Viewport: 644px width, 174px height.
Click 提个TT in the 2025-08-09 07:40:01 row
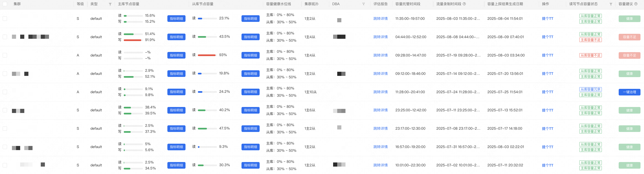547,37
